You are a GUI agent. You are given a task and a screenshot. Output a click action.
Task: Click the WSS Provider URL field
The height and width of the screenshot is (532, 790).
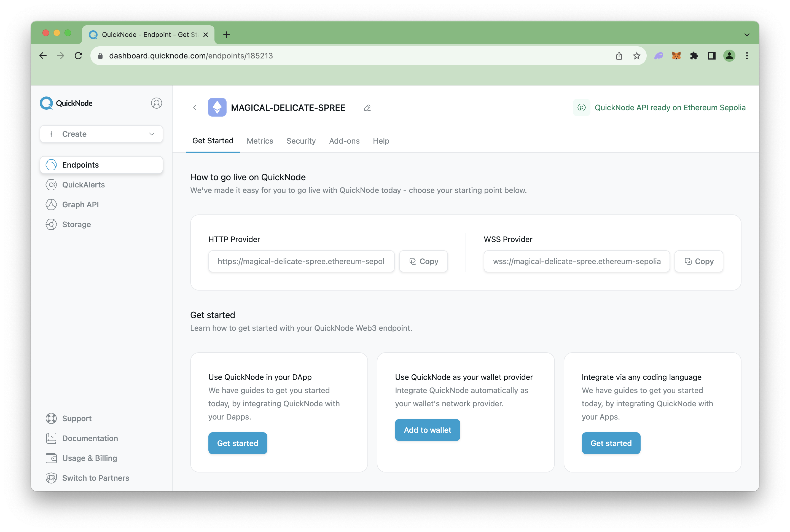click(577, 261)
